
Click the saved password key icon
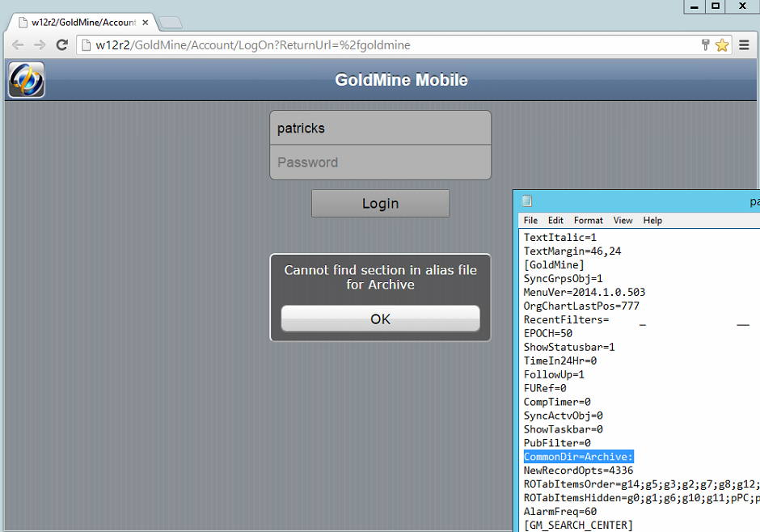(705, 45)
